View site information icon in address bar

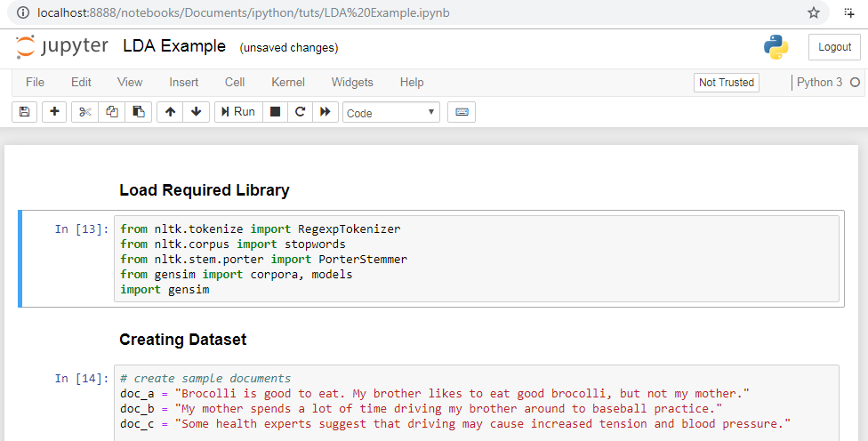(23, 12)
